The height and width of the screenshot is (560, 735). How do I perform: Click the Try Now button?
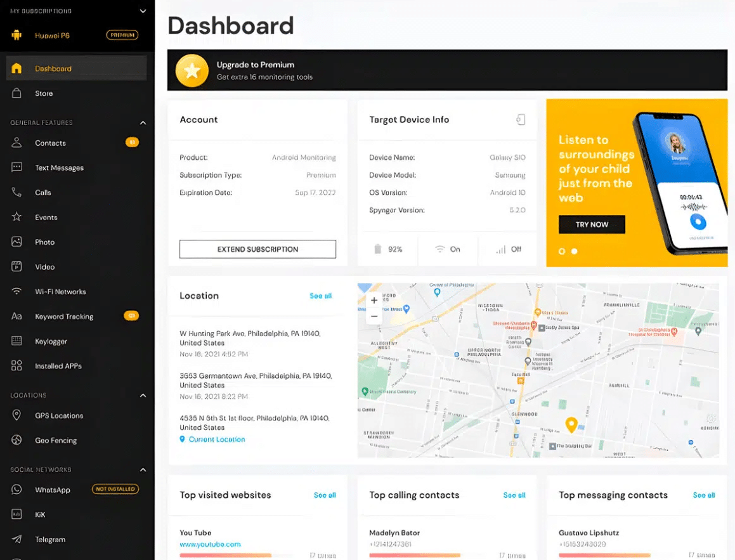point(592,225)
